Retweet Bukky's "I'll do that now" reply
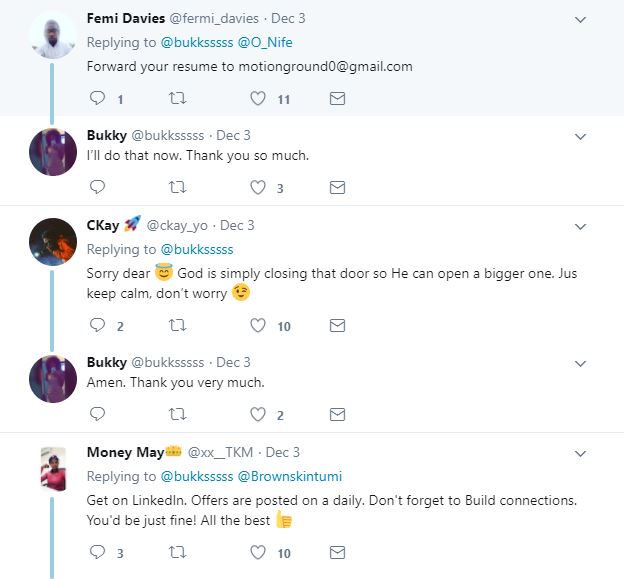 [x=177, y=187]
